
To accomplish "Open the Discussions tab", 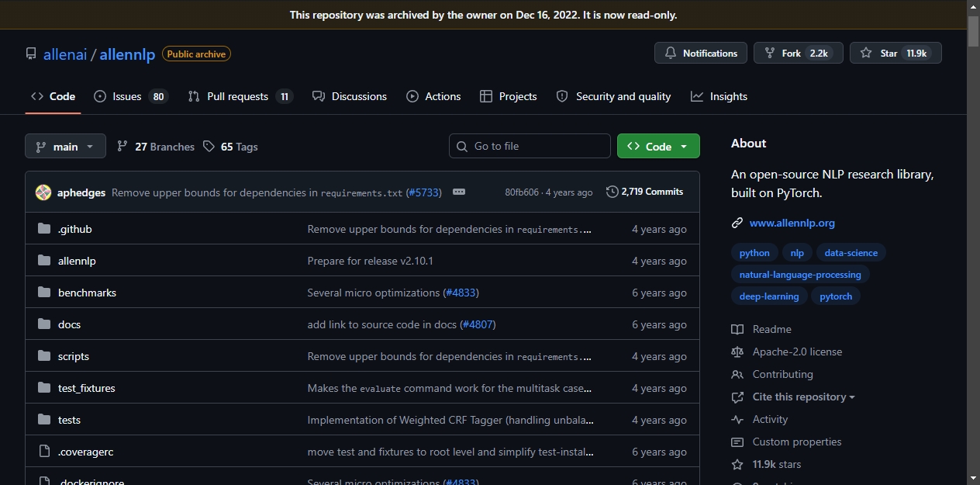I will (350, 97).
